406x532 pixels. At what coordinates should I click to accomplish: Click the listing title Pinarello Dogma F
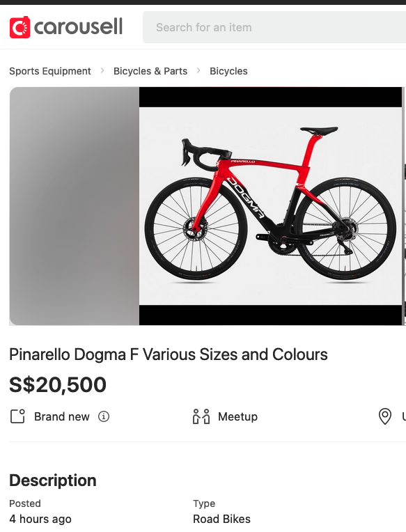[169, 354]
